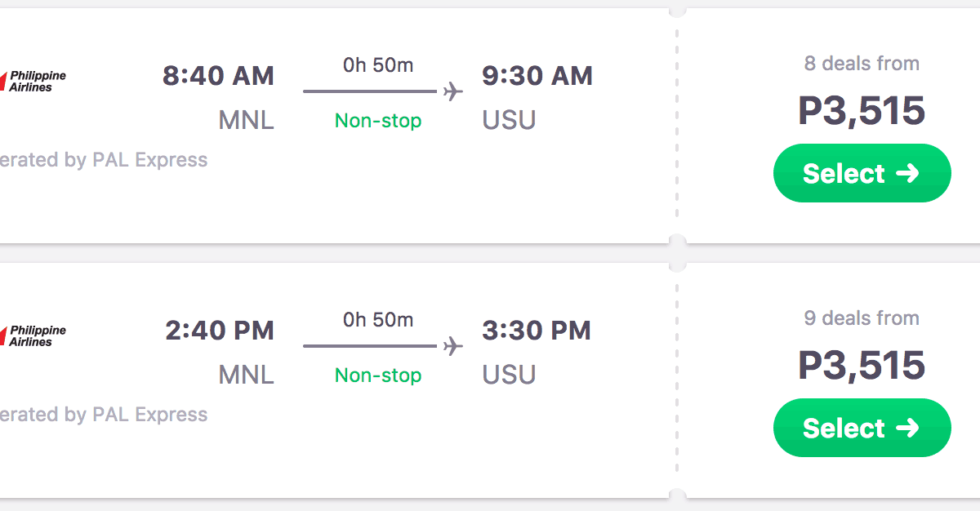This screenshot has width=980, height=511.
Task: Click the P3,515 price on the 8:40 AM flight
Action: [862, 111]
